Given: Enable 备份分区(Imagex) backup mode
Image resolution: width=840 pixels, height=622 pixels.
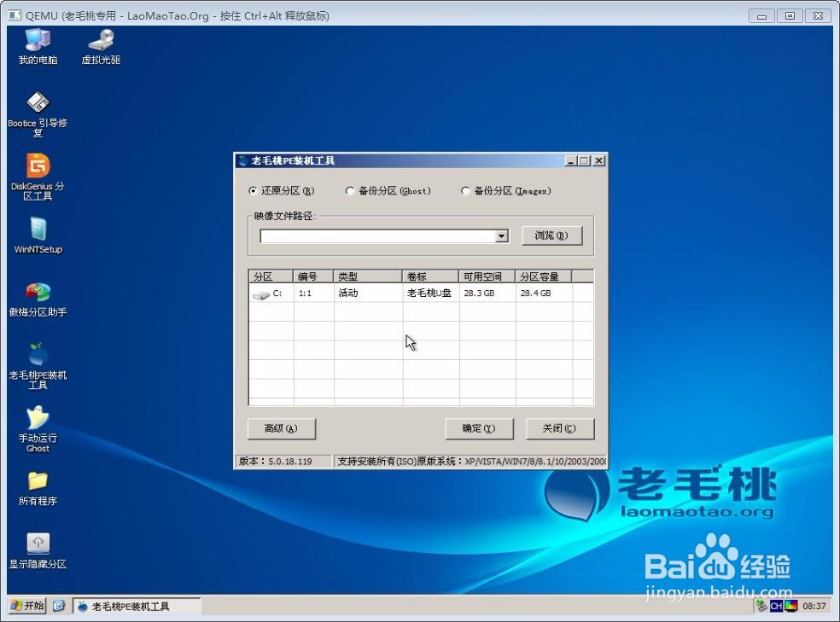Looking at the screenshot, I should point(465,190).
